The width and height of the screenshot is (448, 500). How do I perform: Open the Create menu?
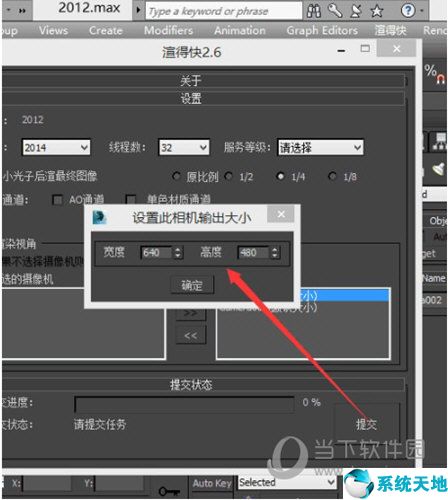click(106, 30)
